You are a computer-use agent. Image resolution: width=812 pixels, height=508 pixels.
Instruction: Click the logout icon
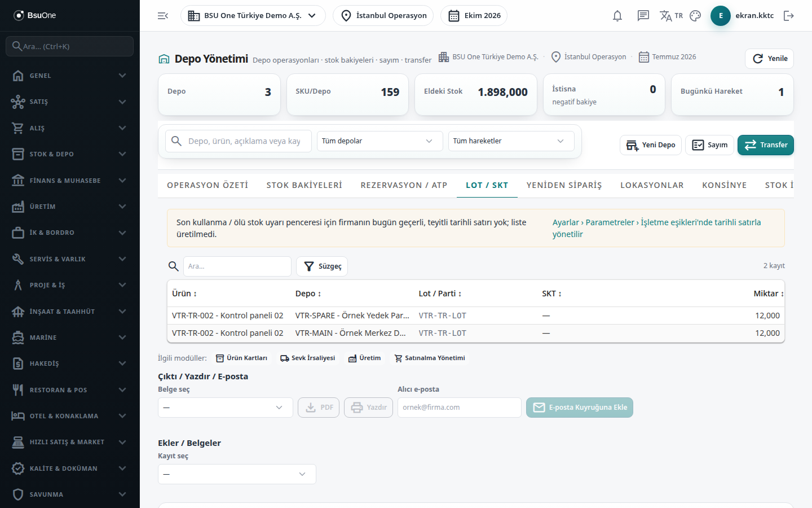[789, 16]
